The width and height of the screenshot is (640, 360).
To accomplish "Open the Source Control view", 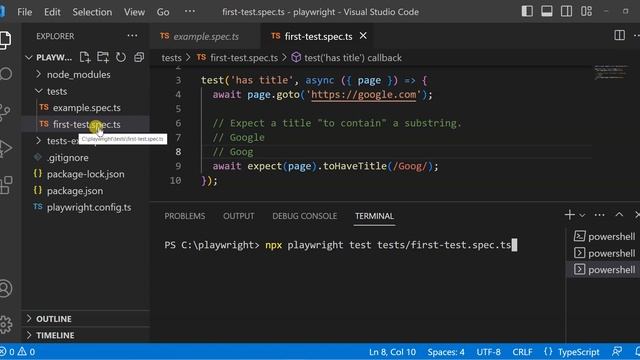I will point(5,112).
